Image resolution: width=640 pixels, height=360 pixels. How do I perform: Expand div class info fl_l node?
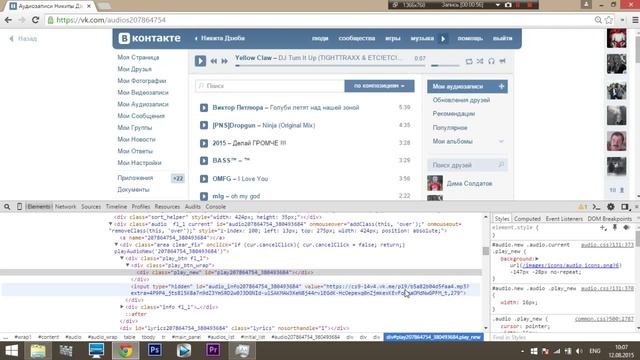pos(122,307)
